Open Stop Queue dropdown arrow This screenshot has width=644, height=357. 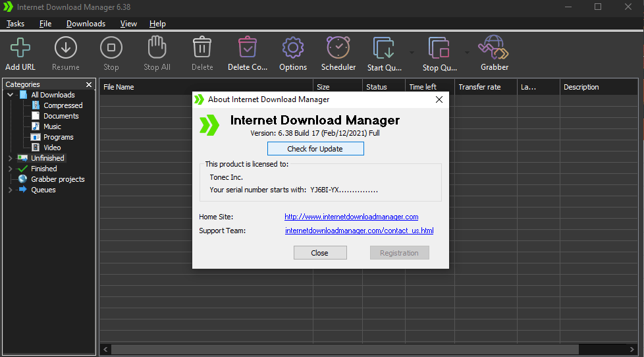(467, 53)
